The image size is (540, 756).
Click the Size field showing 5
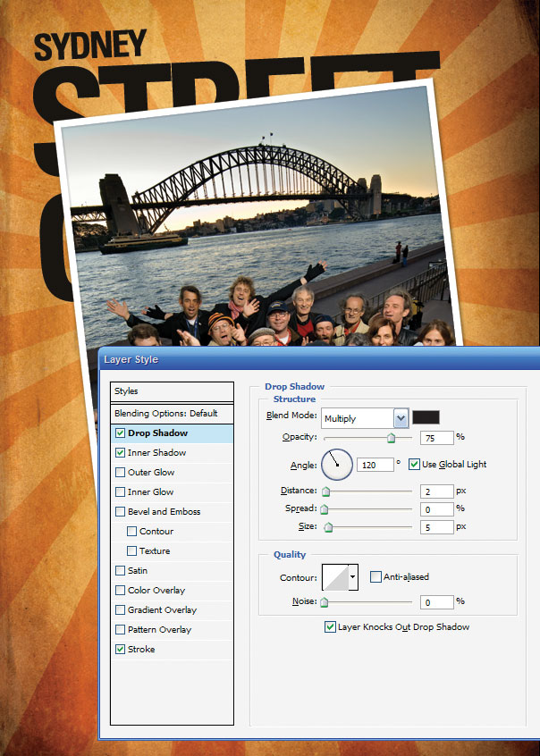[x=436, y=527]
